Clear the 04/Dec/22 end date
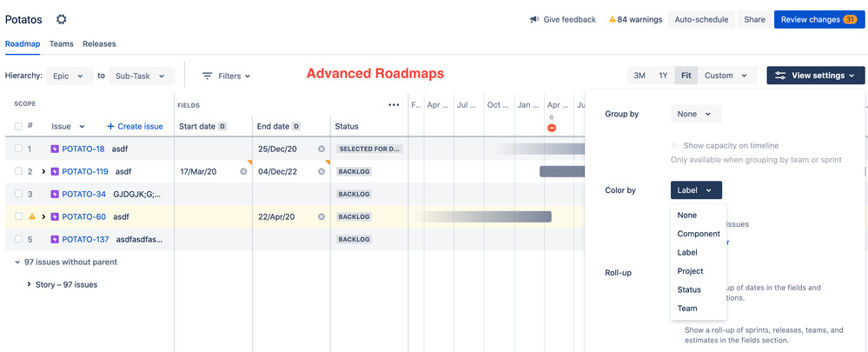The width and height of the screenshot is (868, 352). click(321, 171)
